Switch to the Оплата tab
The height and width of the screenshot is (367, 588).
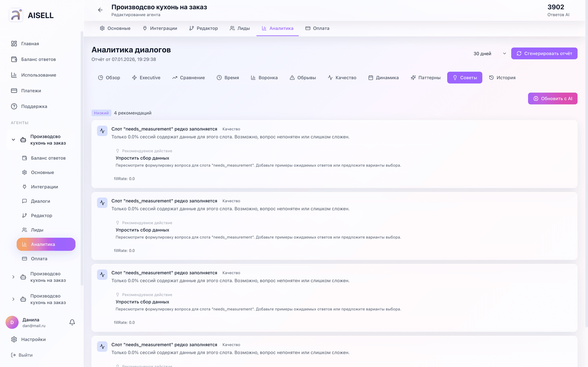point(317,28)
